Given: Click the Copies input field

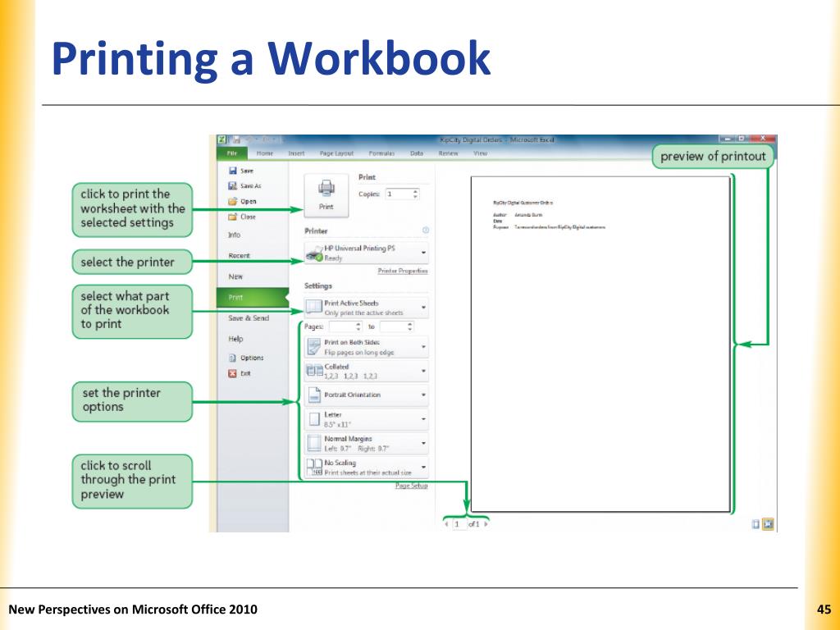Looking at the screenshot, I should (398, 194).
